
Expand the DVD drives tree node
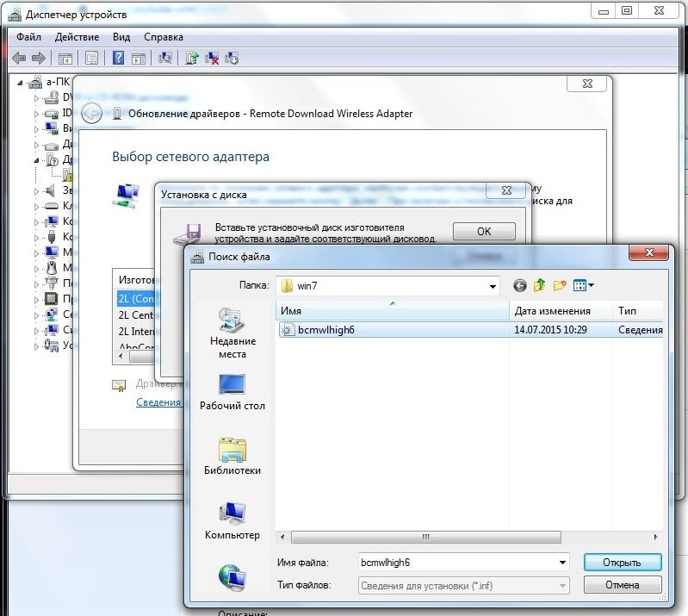36,98
